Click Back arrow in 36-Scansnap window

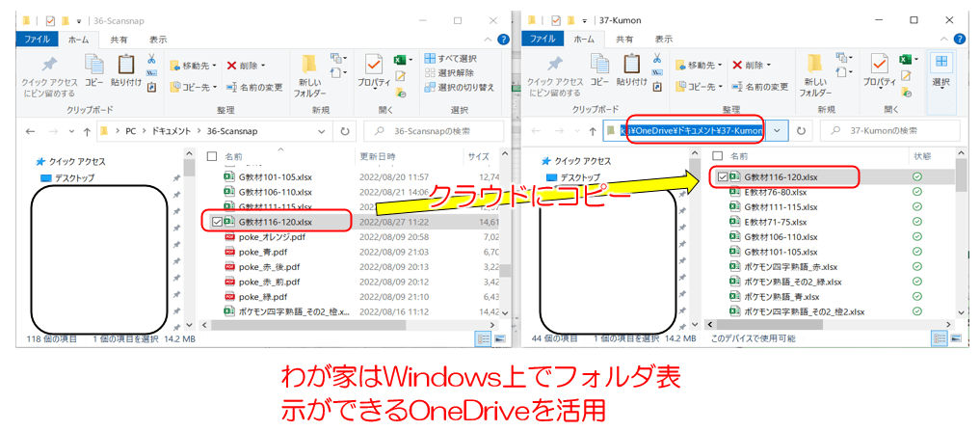(x=30, y=131)
